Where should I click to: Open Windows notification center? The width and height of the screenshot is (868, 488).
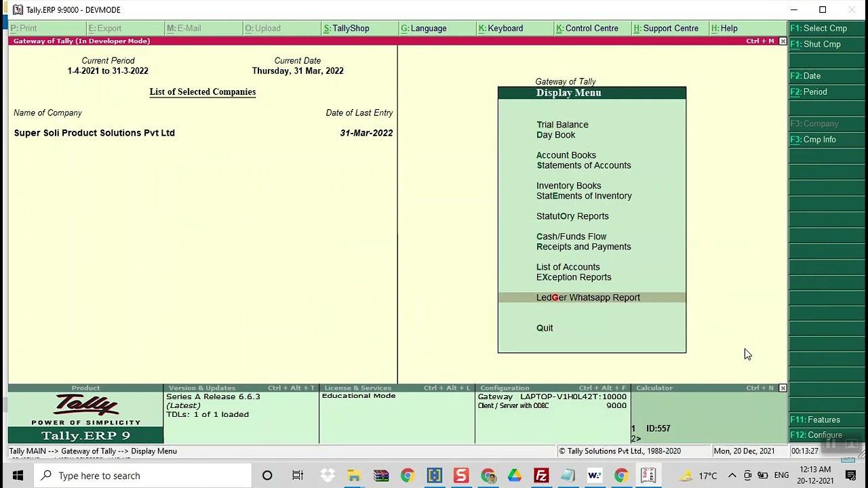point(851,476)
